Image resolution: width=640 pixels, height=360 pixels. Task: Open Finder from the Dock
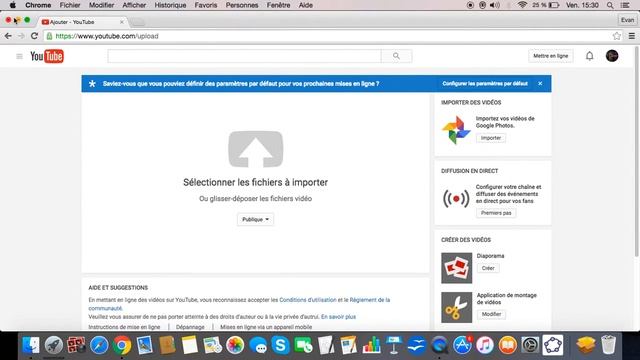[x=31, y=345]
